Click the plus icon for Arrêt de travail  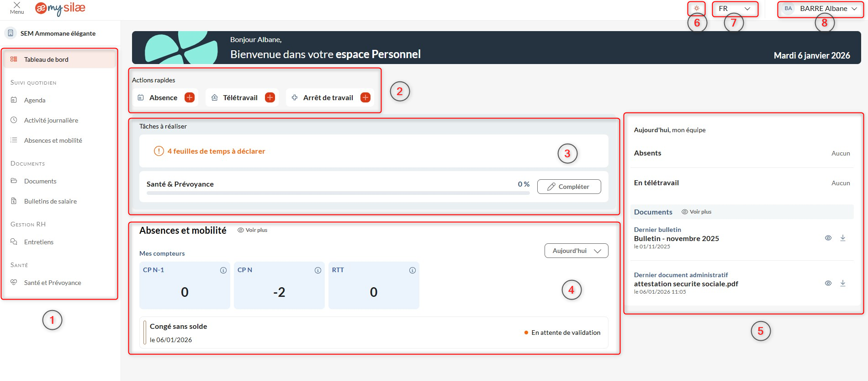[365, 97]
